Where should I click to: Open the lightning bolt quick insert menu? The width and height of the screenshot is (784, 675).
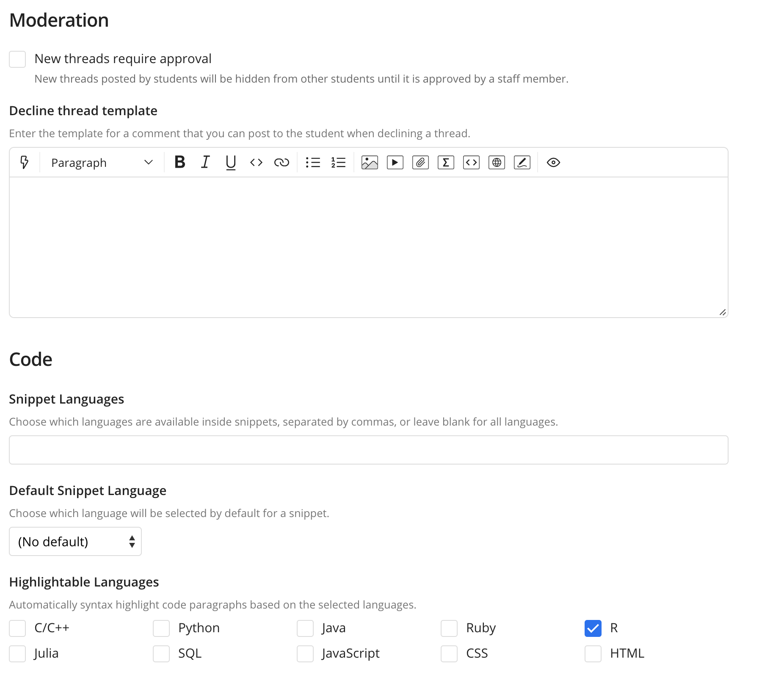25,163
